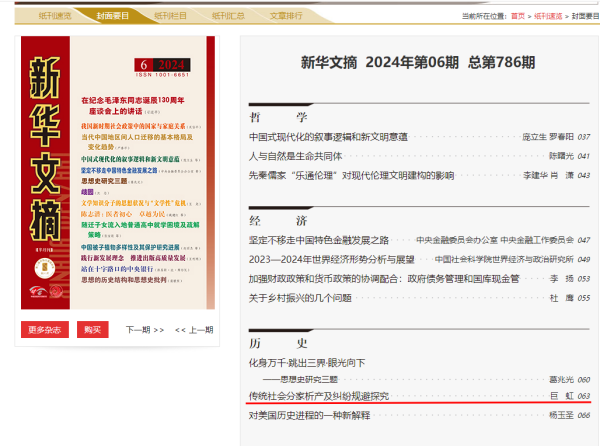Open article 加强财政政策和货币政策的协调配合
600x446 pixels.
[x=384, y=279]
